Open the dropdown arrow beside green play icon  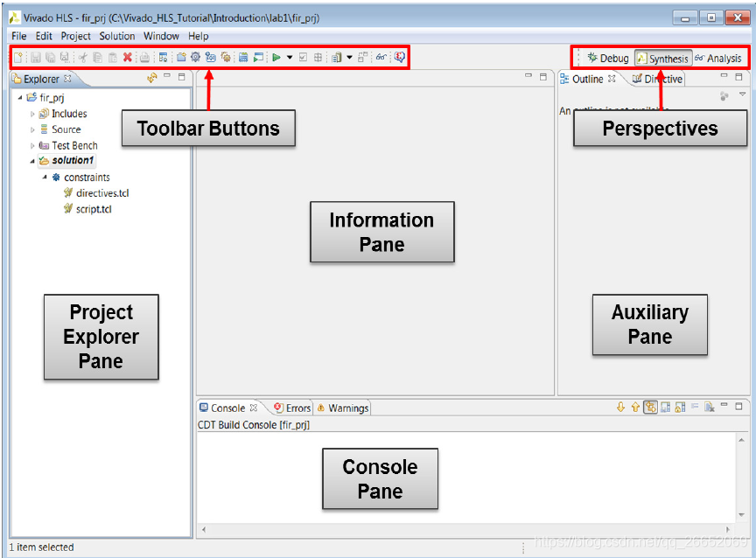pos(290,58)
